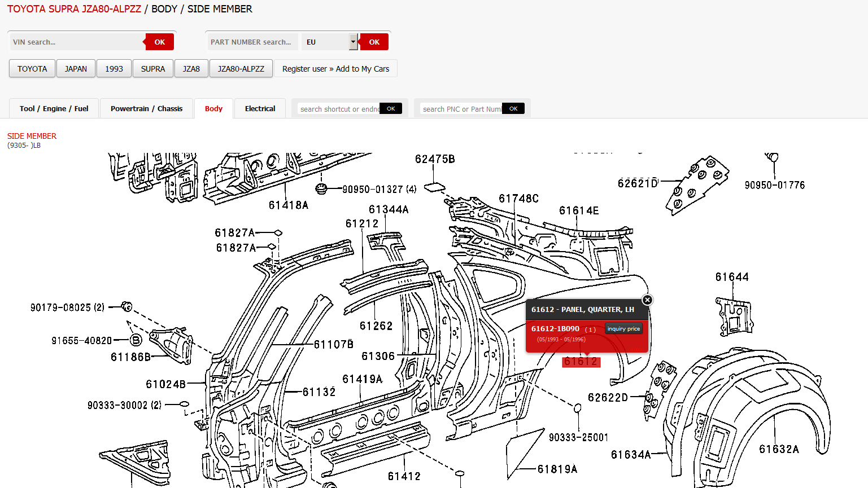Click the TOYOTA breadcrumb button
868x488 pixels.
coord(32,69)
